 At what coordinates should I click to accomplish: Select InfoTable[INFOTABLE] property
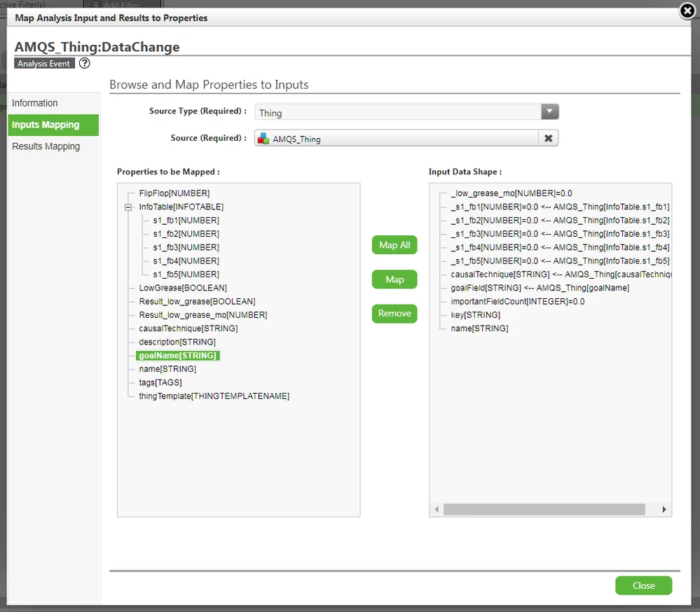click(x=181, y=207)
